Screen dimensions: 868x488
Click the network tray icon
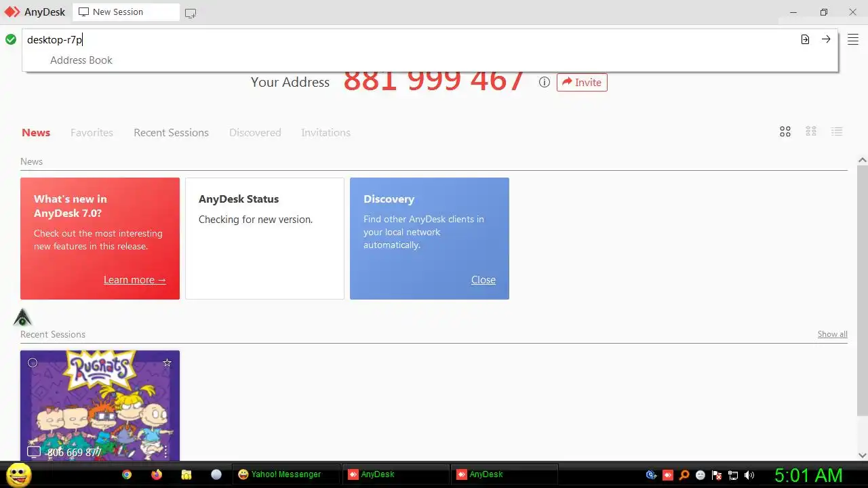pos(733,475)
